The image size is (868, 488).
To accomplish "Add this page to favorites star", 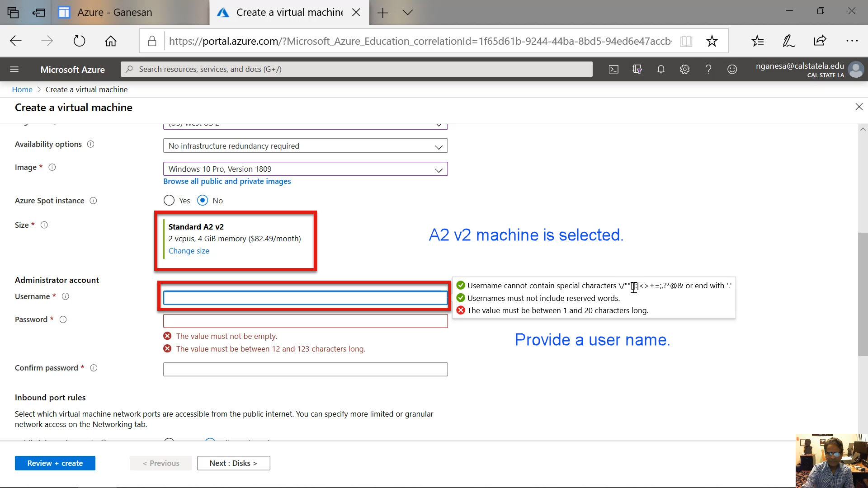I will click(712, 41).
